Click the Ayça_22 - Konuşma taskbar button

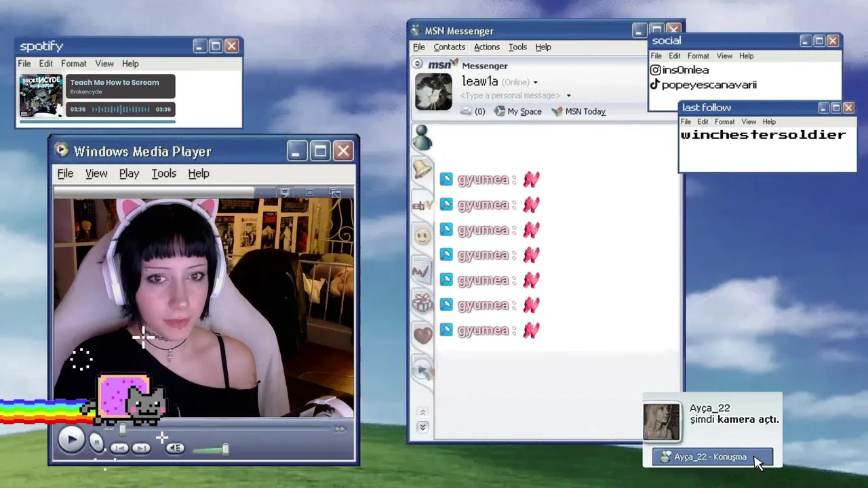tap(712, 457)
